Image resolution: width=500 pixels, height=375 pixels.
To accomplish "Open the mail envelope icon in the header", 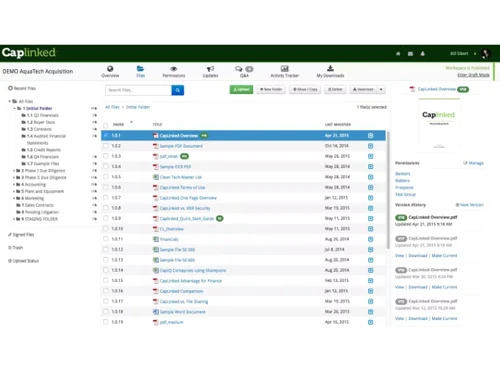I will (410, 54).
